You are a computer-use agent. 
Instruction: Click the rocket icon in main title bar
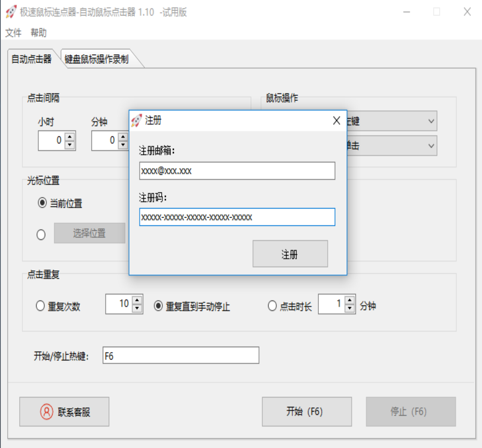pos(11,12)
